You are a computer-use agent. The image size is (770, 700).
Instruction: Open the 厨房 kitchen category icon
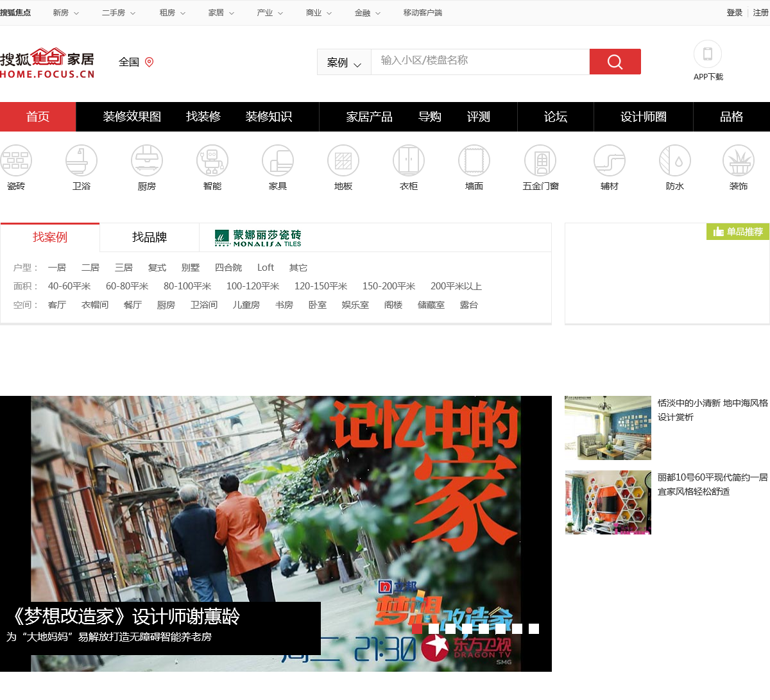[x=147, y=160]
